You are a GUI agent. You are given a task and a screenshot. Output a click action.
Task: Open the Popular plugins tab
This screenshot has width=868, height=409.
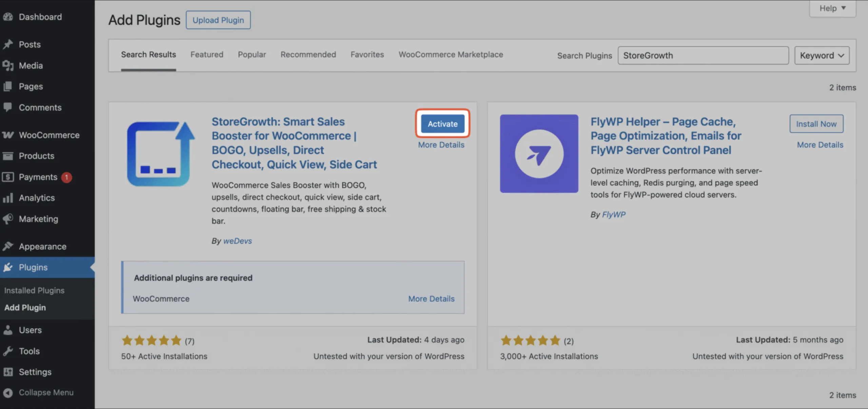coord(252,54)
